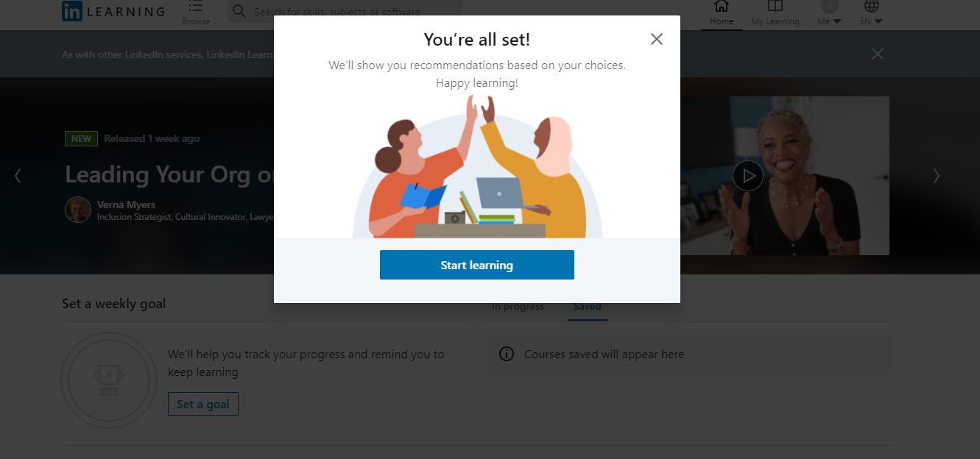The image size is (980, 459).
Task: Click the info icon beside saved courses
Action: 507,354
